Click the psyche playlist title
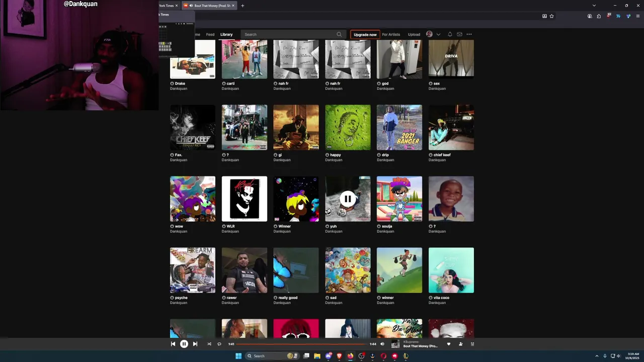644x362 pixels. (181, 298)
